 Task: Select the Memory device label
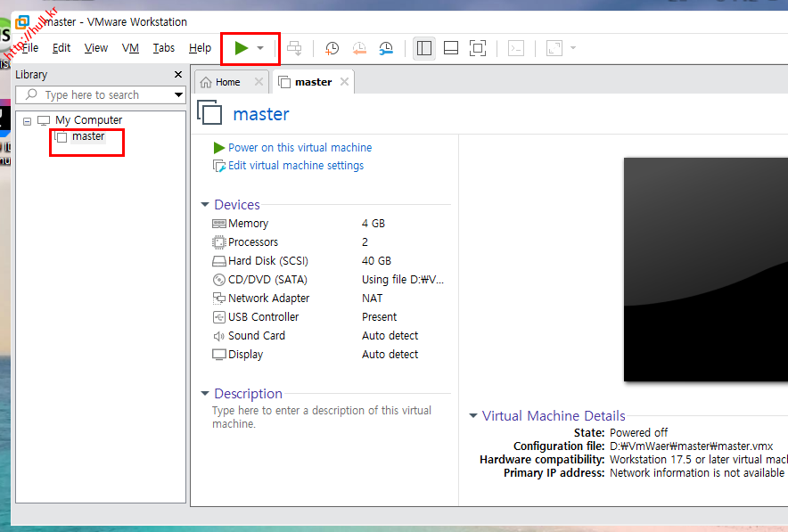tap(249, 224)
